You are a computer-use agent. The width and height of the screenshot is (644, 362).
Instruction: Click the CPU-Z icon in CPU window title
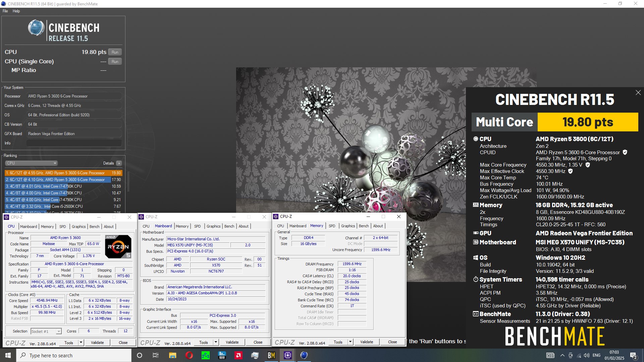(7, 217)
